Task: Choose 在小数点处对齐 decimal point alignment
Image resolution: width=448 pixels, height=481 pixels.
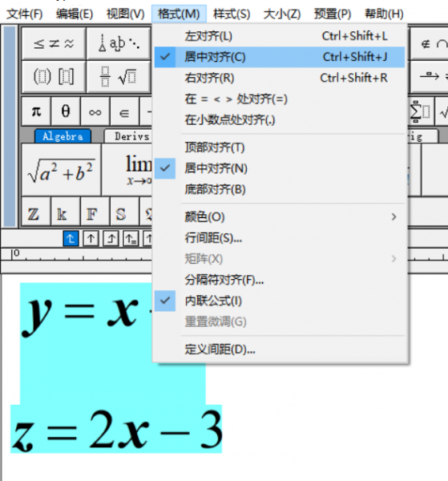Action: [x=280, y=120]
